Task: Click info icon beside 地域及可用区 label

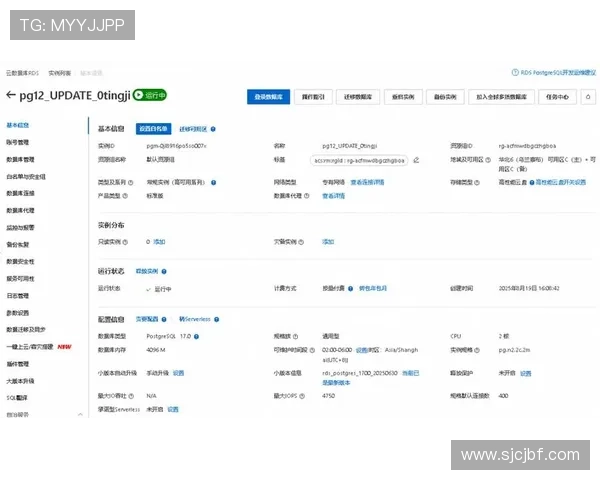Action: pyautogui.click(x=488, y=160)
